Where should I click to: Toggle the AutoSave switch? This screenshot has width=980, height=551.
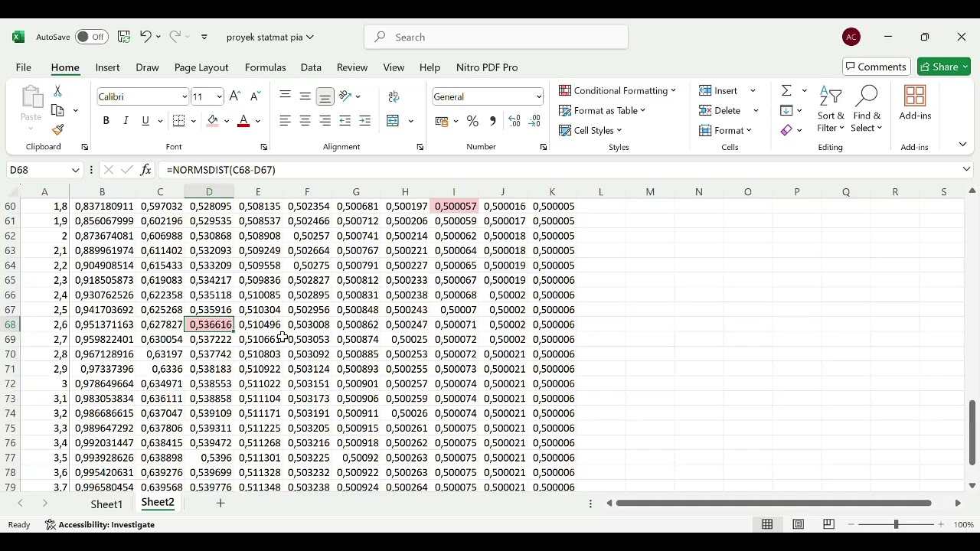tap(92, 37)
